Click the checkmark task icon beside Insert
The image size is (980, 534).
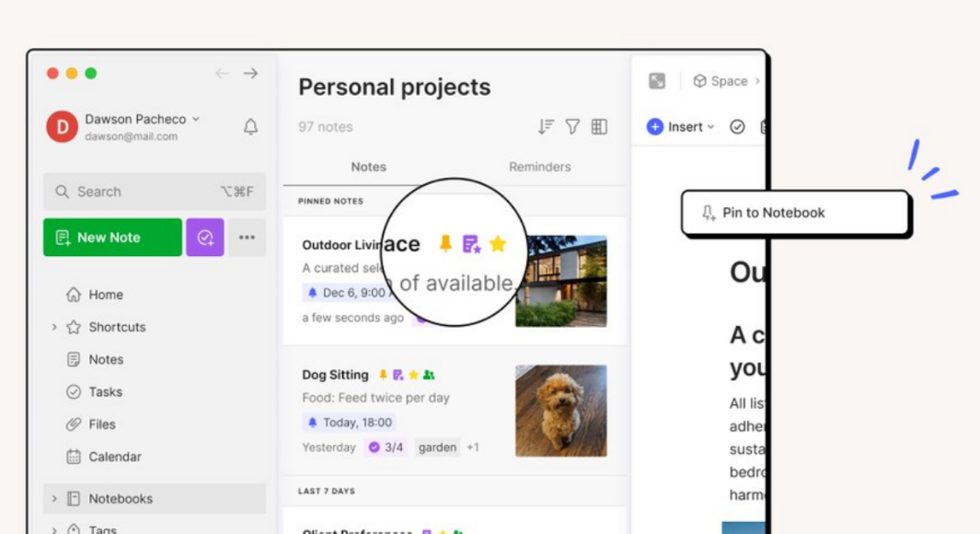(x=737, y=127)
